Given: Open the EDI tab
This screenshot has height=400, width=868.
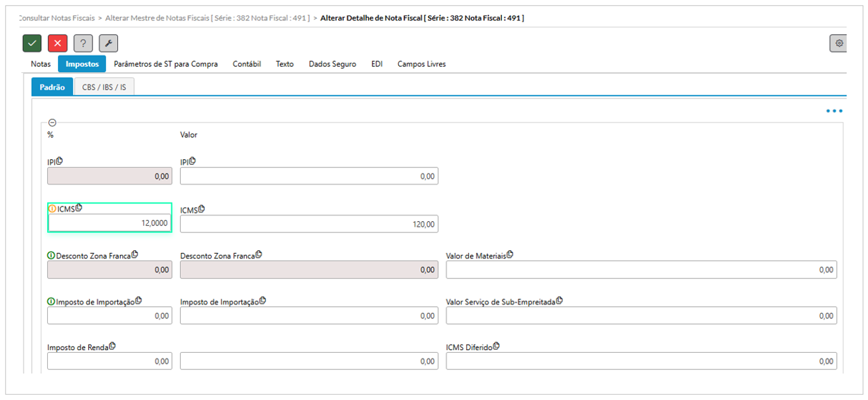Looking at the screenshot, I should 377,64.
